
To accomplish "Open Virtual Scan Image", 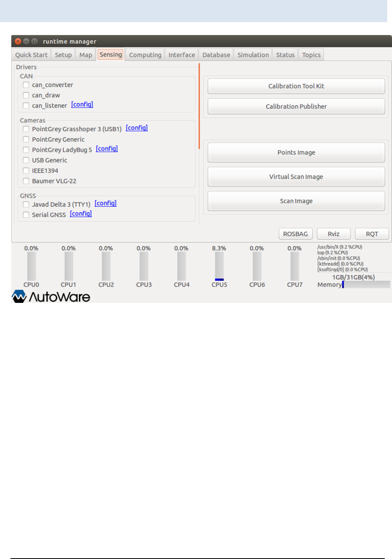I will pyautogui.click(x=296, y=177).
